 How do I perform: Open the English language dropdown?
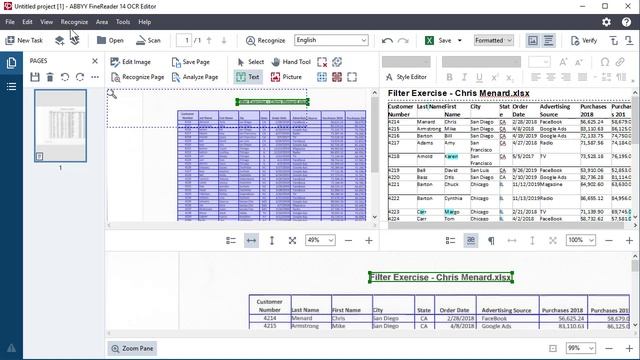331,40
